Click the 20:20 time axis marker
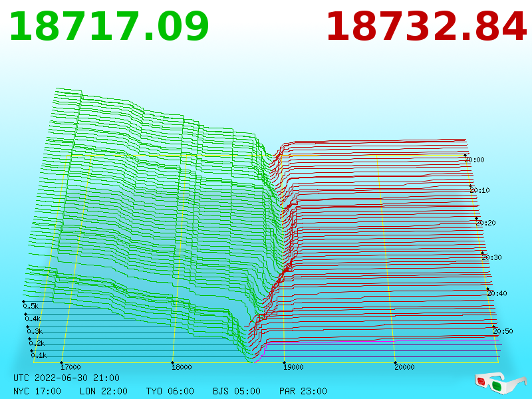 click(x=485, y=223)
